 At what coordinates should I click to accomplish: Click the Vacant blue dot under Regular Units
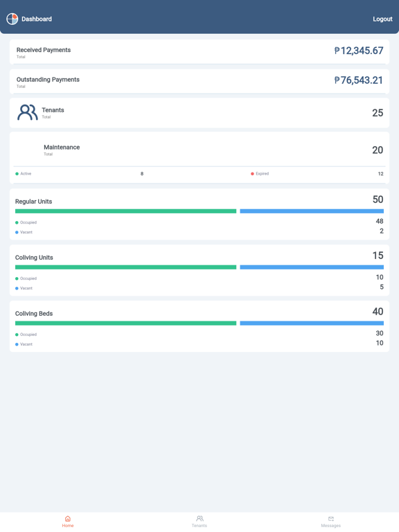(17, 233)
